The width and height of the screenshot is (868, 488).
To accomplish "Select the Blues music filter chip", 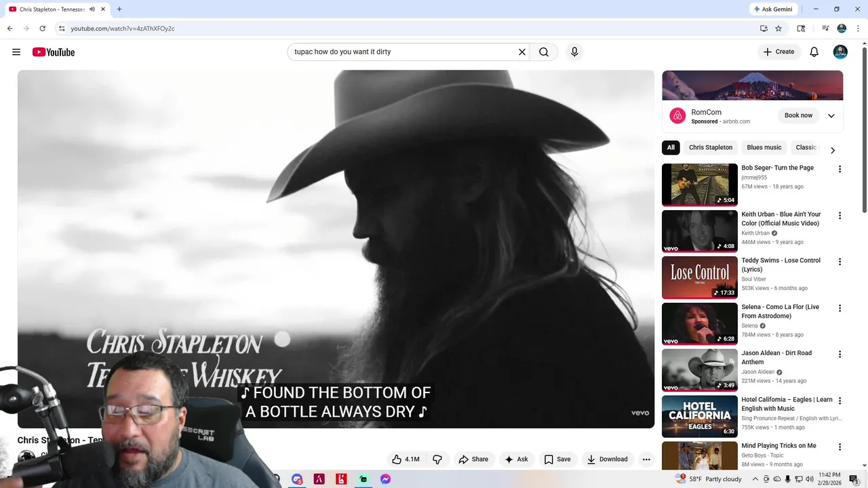I will (764, 148).
